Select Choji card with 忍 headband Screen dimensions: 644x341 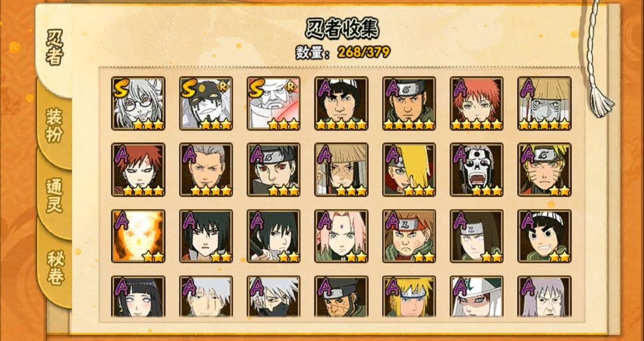point(409,236)
